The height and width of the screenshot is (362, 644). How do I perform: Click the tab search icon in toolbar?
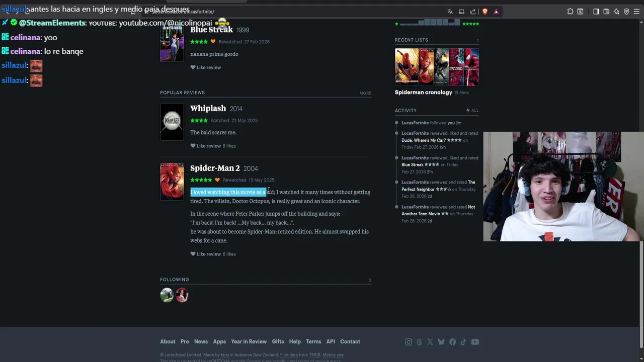pos(580,12)
